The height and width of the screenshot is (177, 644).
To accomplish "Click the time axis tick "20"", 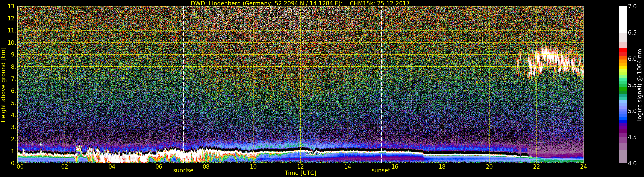I will pyautogui.click(x=489, y=167).
